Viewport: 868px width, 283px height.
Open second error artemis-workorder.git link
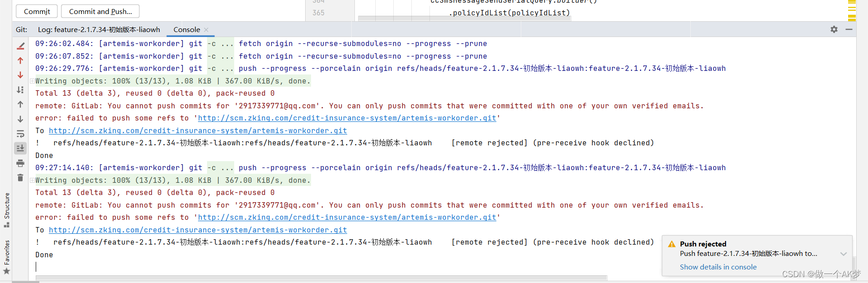tap(347, 218)
